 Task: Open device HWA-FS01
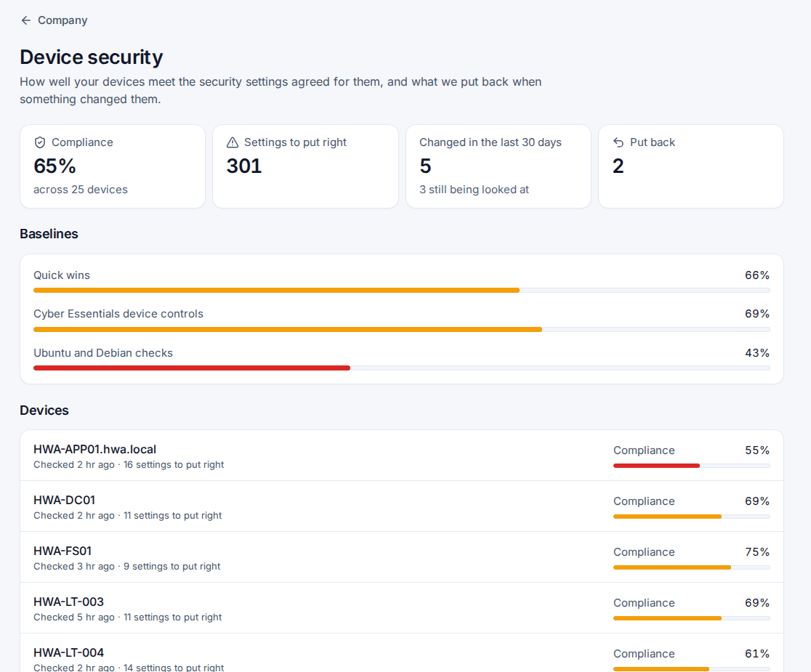tap(402, 556)
